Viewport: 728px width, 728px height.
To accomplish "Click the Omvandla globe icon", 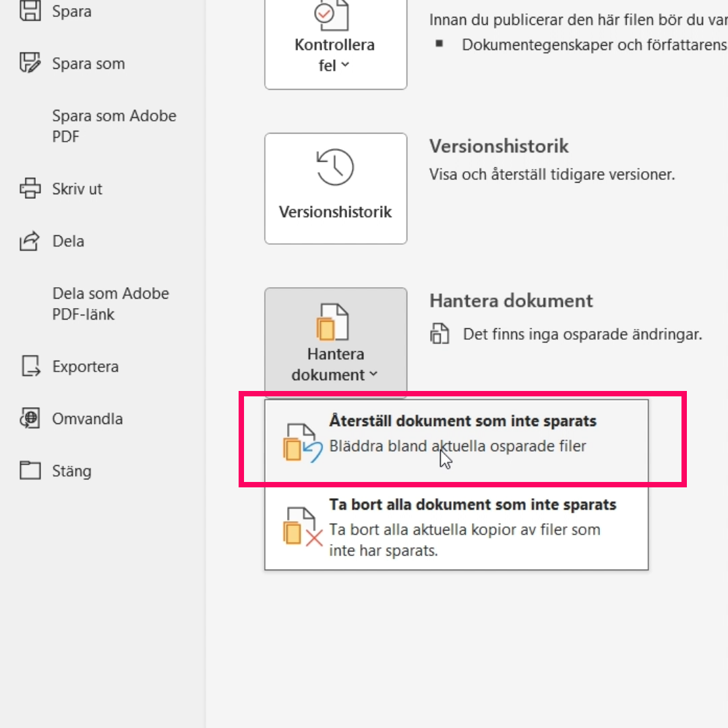I will coord(30,419).
